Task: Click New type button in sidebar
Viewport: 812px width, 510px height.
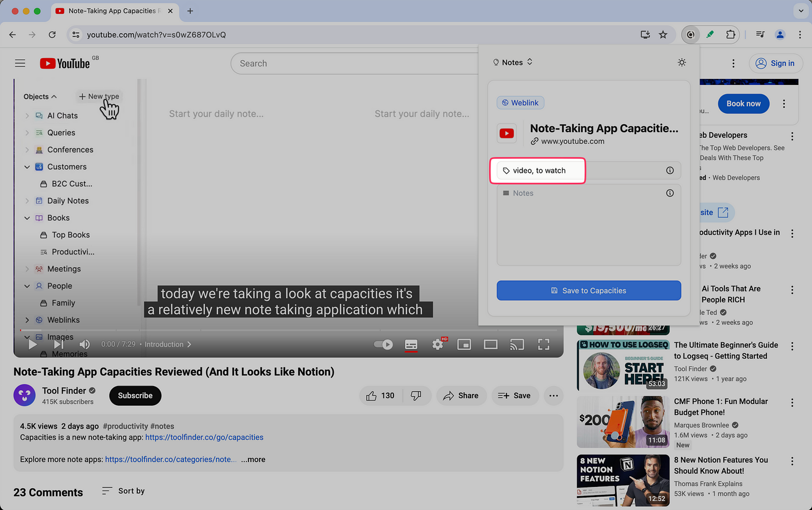Action: click(98, 96)
